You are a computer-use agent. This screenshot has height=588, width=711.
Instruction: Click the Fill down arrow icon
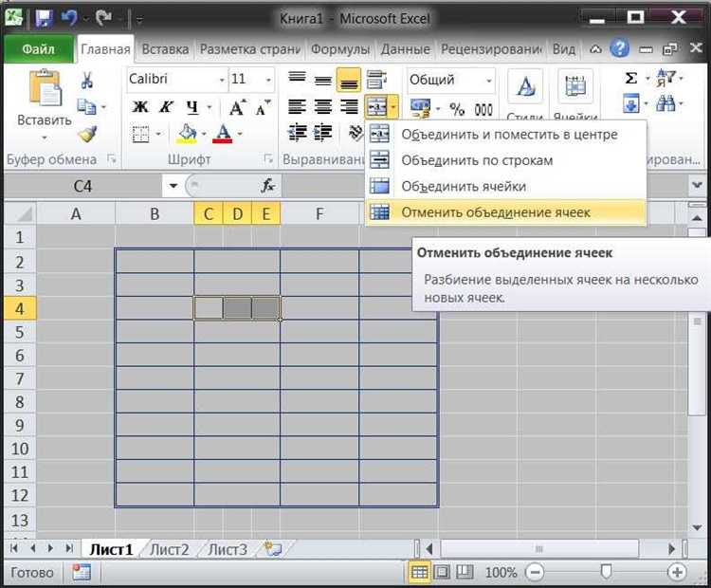(x=631, y=104)
